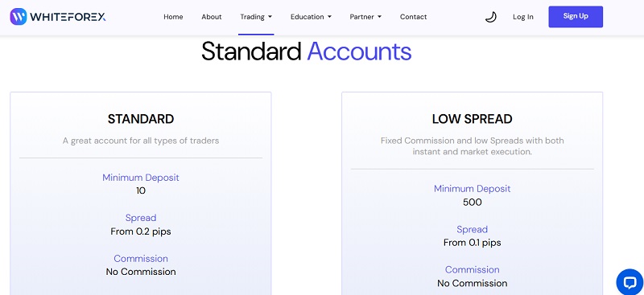Toggle dark mode with moon icon
The image size is (644, 295).
point(490,17)
